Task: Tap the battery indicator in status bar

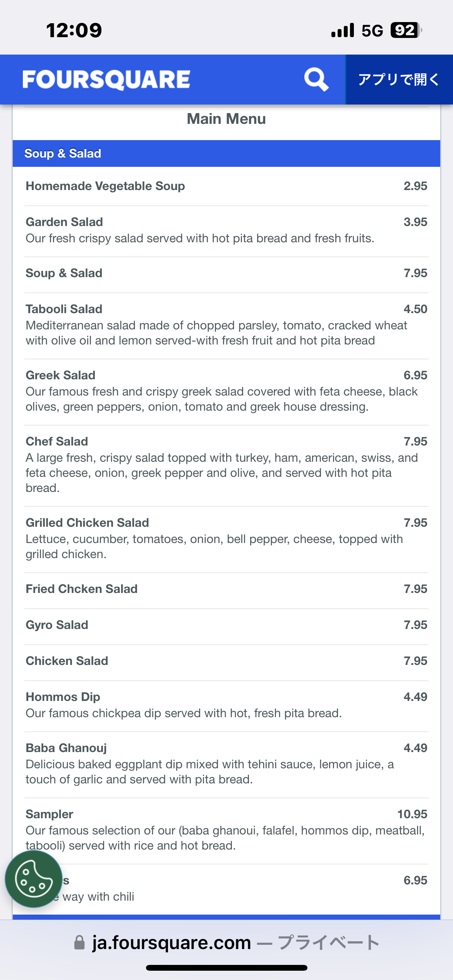Action: tap(405, 30)
